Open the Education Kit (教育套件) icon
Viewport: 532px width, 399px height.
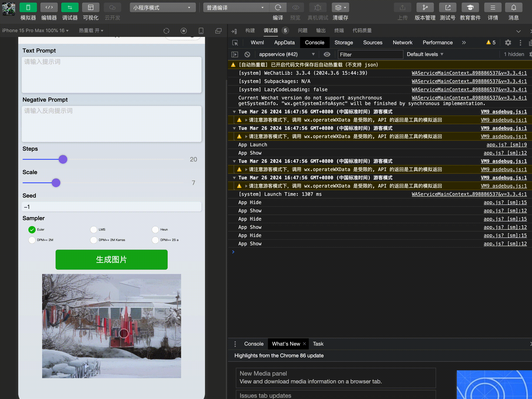[470, 7]
